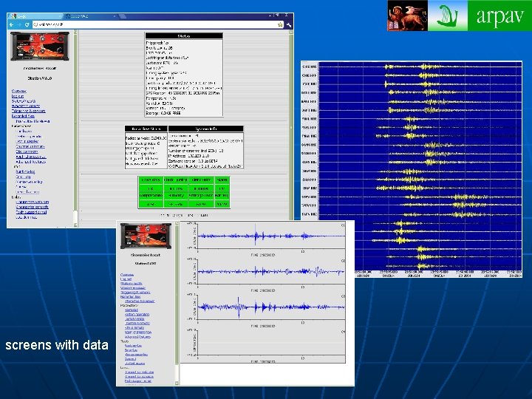Click the first channel waveform plot
The height and width of the screenshot is (399, 532).
(271, 236)
